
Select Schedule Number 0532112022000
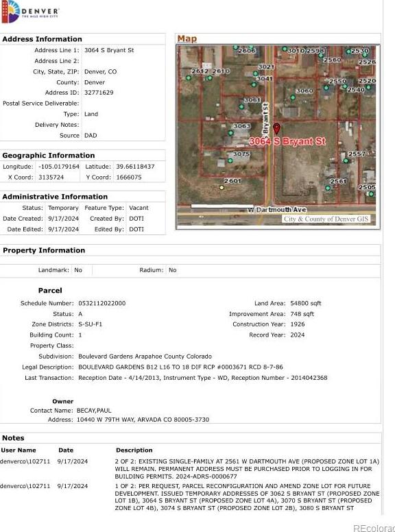pos(101,303)
